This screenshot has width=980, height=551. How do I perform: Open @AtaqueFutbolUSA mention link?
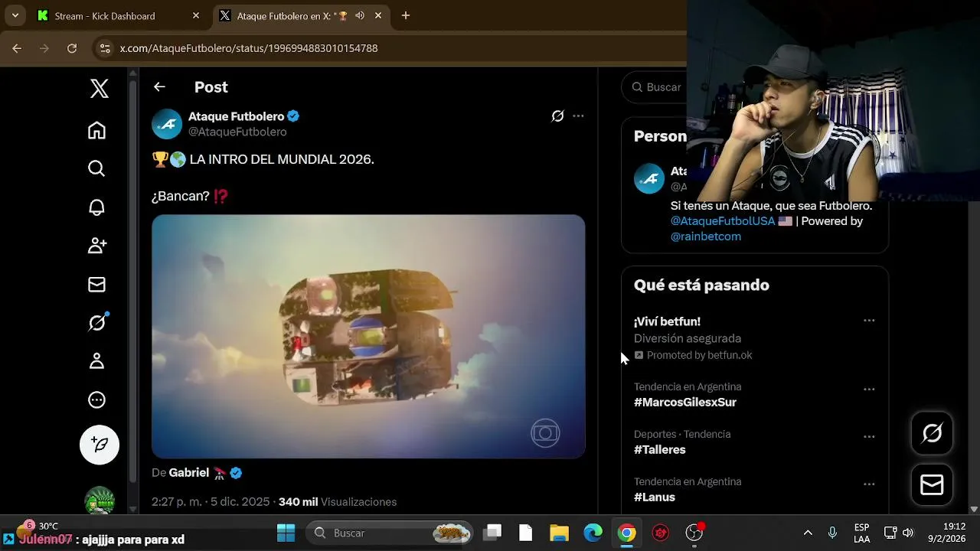pos(723,221)
